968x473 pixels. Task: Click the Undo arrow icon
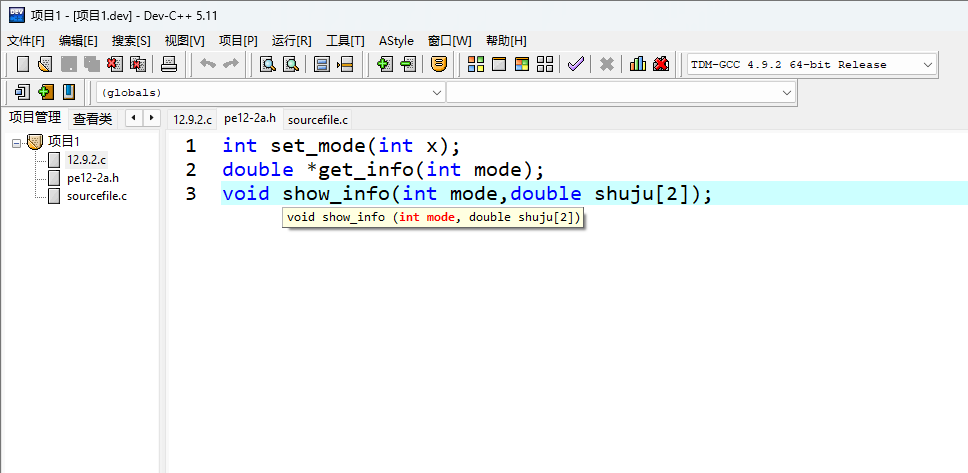click(x=208, y=64)
